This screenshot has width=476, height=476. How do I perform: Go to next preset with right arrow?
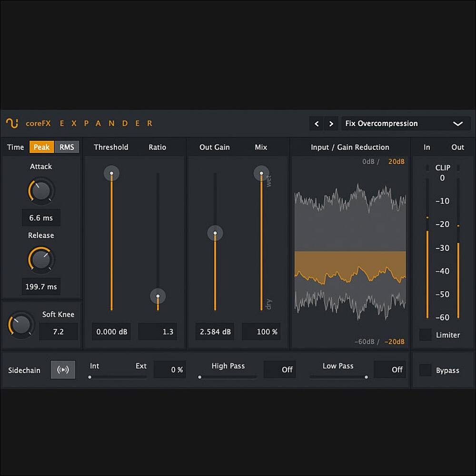(331, 124)
